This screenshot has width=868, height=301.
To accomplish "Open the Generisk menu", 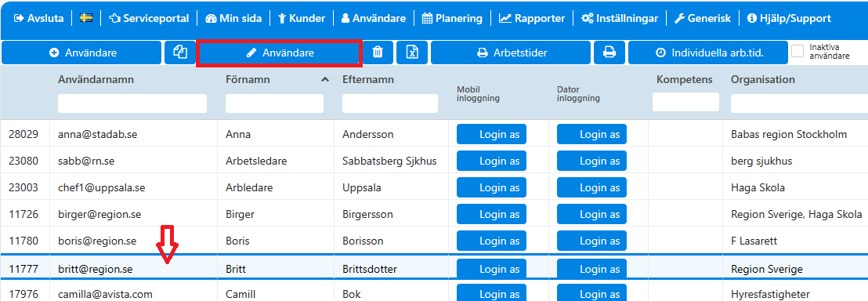I will tap(703, 18).
